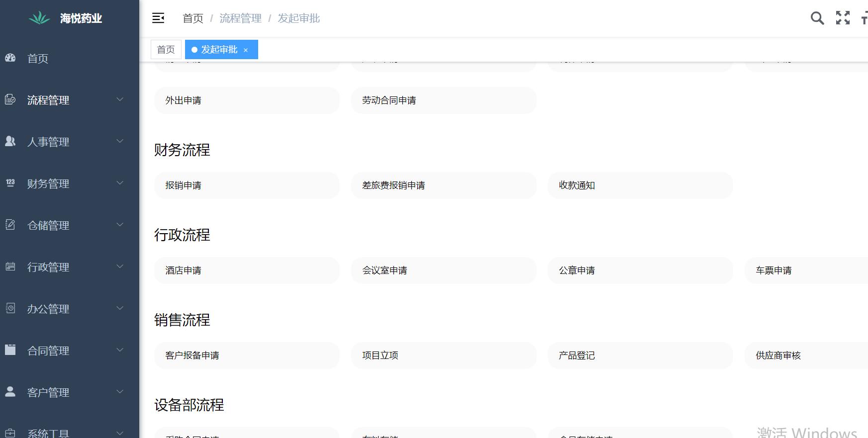The height and width of the screenshot is (438, 868).
Task: Expand the 流程管理 menu chevron
Action: coord(120,99)
